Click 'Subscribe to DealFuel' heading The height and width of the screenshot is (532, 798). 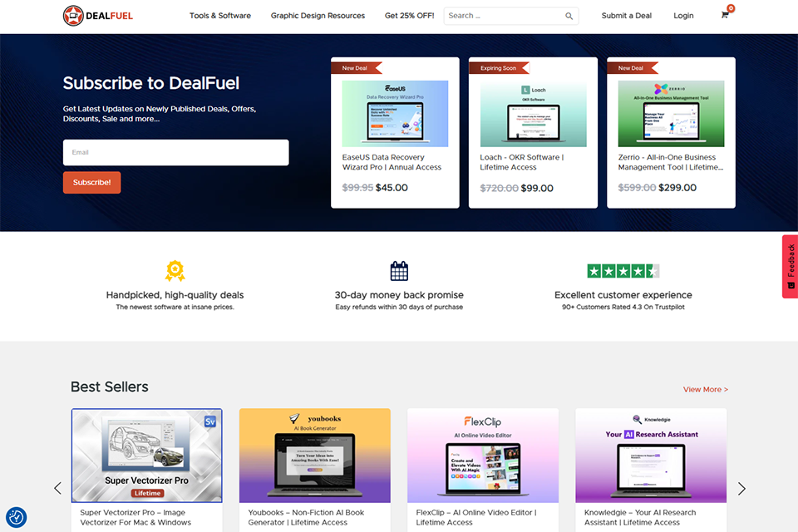151,83
